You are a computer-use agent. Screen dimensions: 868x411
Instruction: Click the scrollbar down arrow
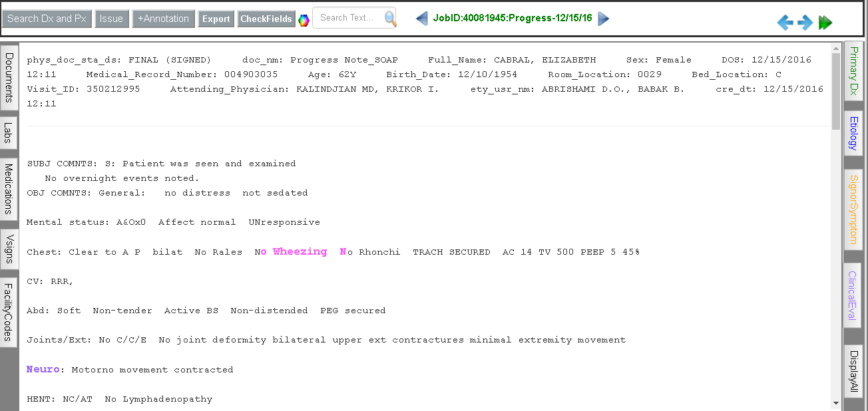[836, 402]
